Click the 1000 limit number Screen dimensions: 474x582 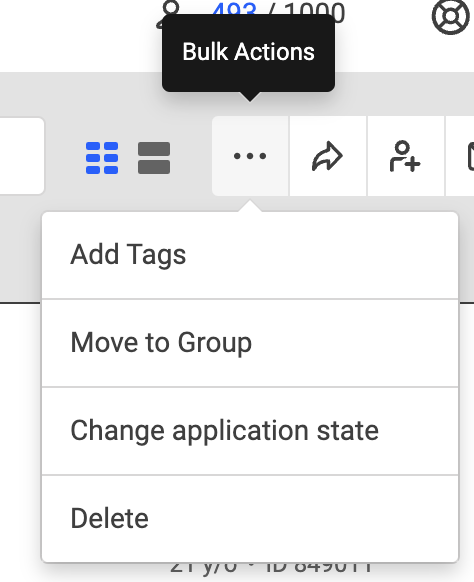[315, 11]
